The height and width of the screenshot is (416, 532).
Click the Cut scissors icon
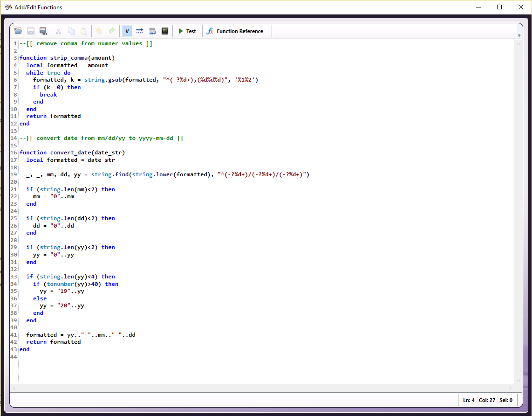click(58, 31)
